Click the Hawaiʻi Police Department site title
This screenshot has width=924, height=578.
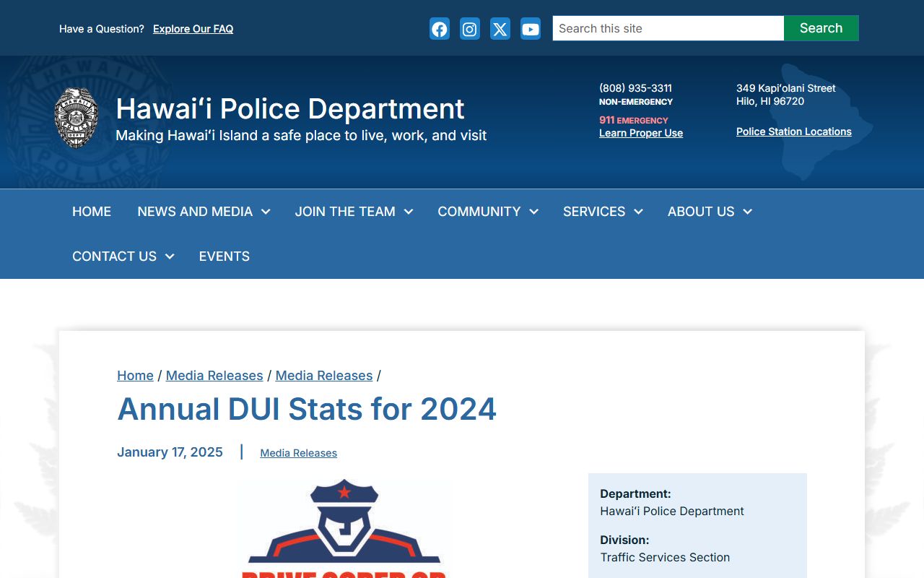(290, 109)
